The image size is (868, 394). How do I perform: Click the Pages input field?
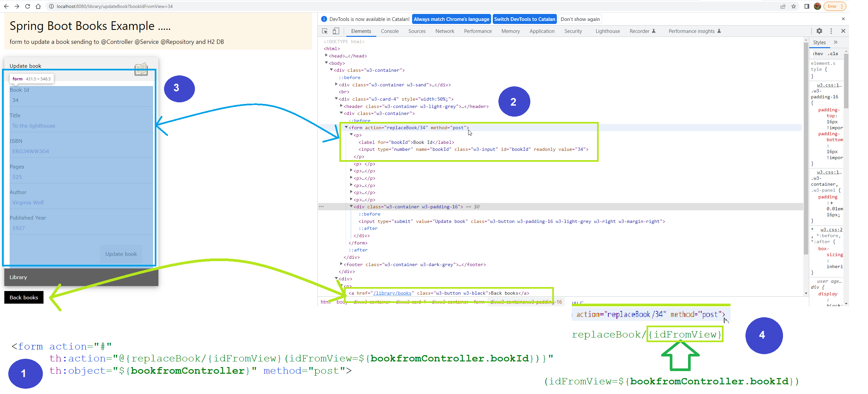[81, 177]
